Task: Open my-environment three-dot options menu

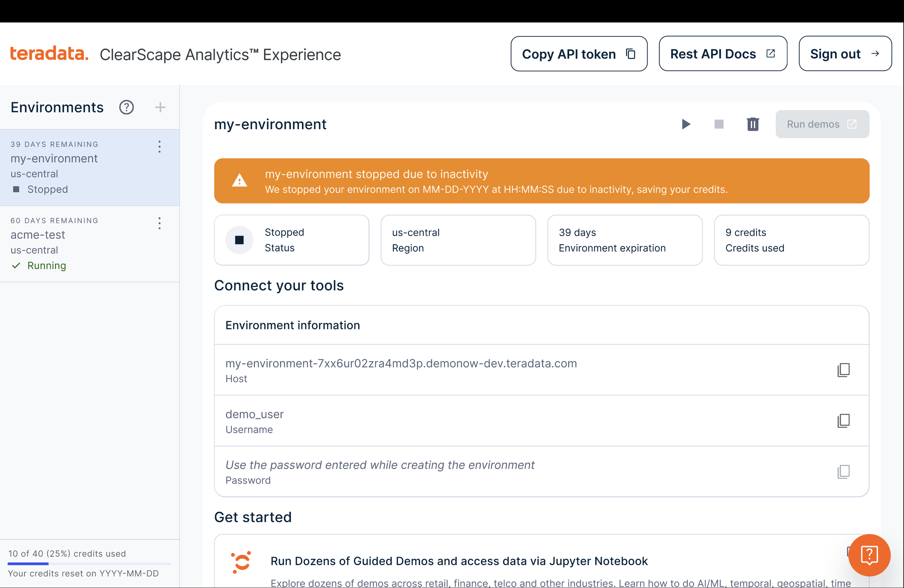Action: [x=159, y=146]
